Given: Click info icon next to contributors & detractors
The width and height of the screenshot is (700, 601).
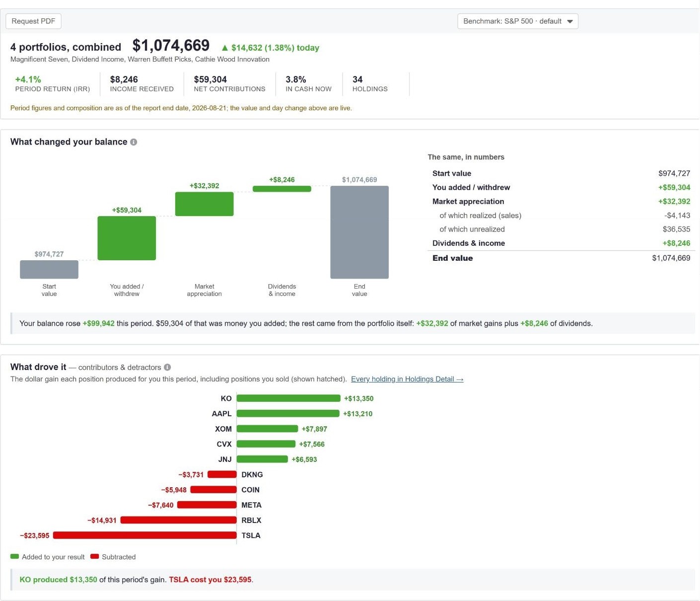Looking at the screenshot, I should coord(167,367).
